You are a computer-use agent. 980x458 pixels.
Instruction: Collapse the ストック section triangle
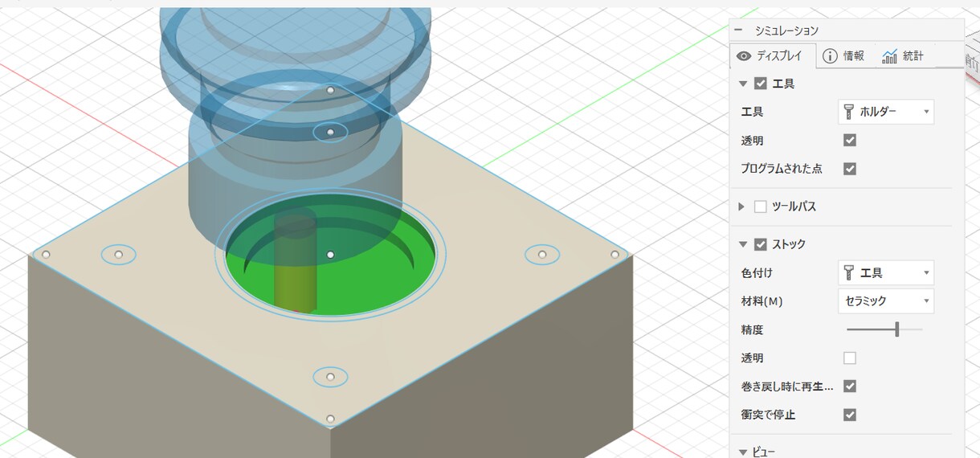(743, 244)
